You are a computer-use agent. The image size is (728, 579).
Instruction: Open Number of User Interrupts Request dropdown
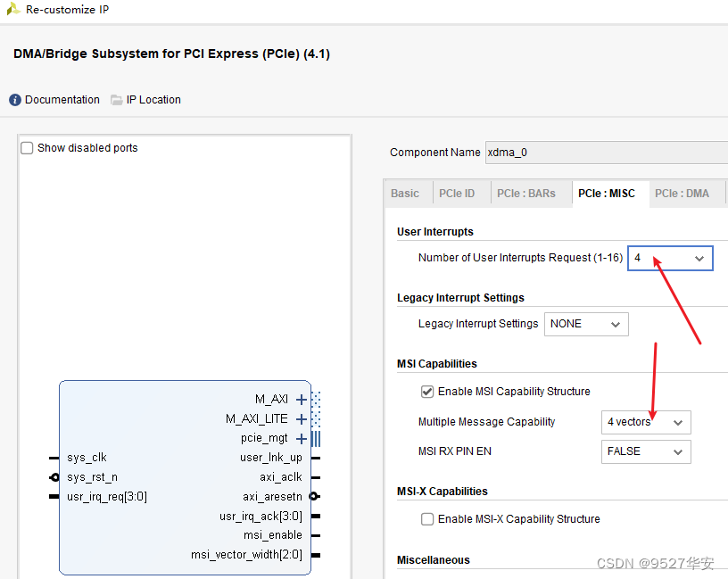670,259
